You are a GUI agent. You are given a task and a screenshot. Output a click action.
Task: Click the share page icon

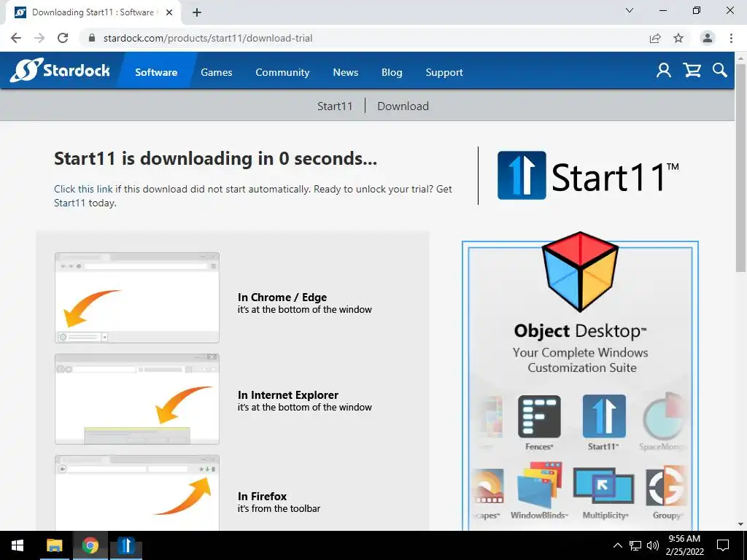pos(655,38)
